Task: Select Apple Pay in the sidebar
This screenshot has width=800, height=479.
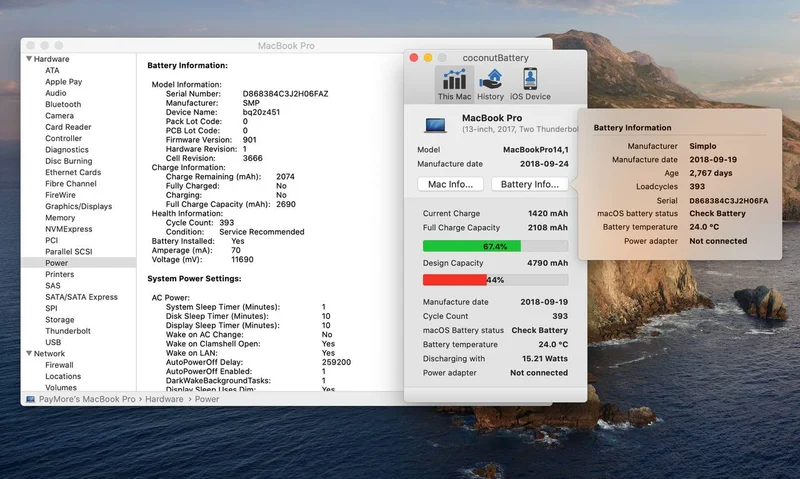Action: (63, 82)
